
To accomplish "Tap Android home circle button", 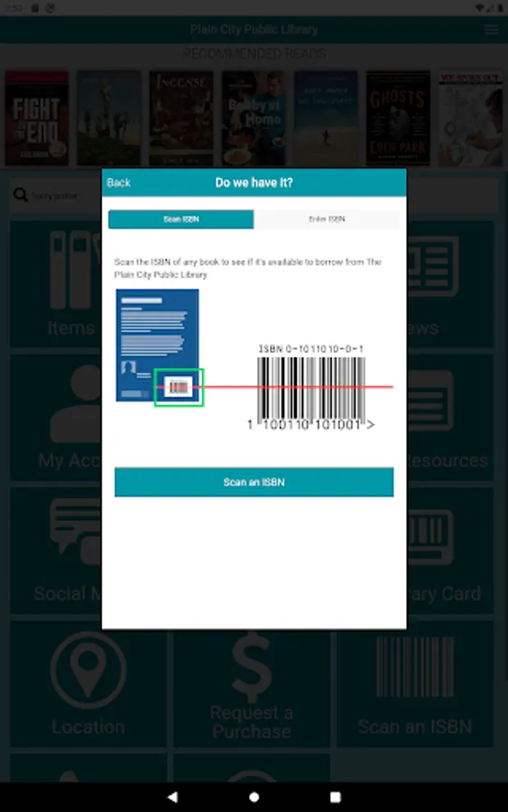I will (254, 797).
